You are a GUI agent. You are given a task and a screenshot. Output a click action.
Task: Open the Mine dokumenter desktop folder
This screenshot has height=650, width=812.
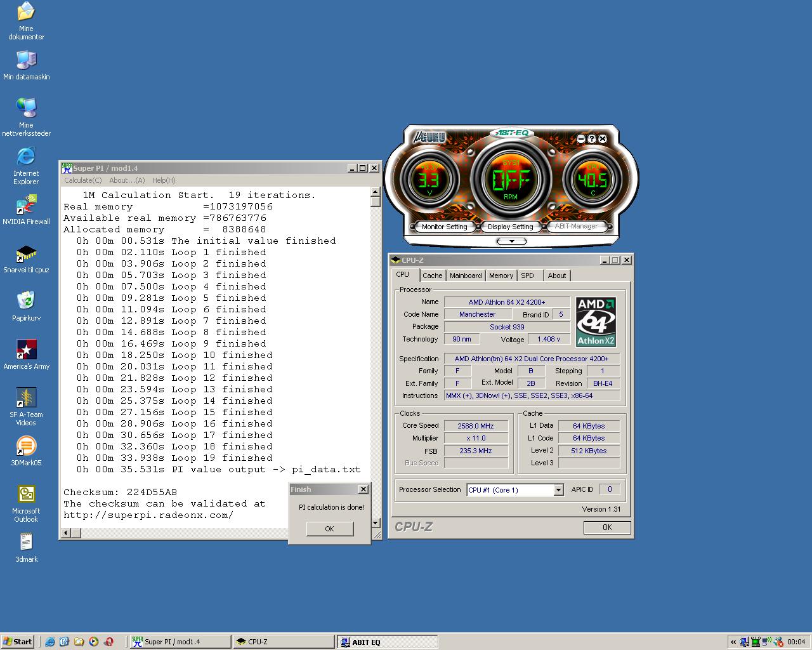pos(26,21)
